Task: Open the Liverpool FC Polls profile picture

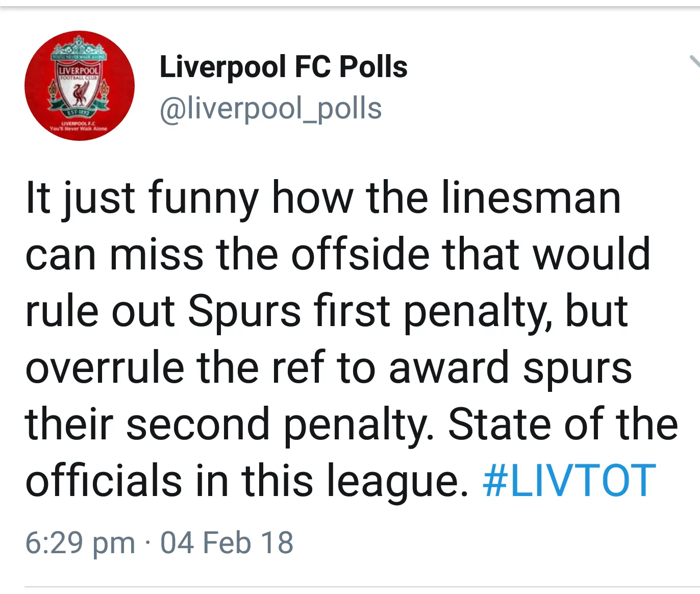Action: tap(80, 86)
